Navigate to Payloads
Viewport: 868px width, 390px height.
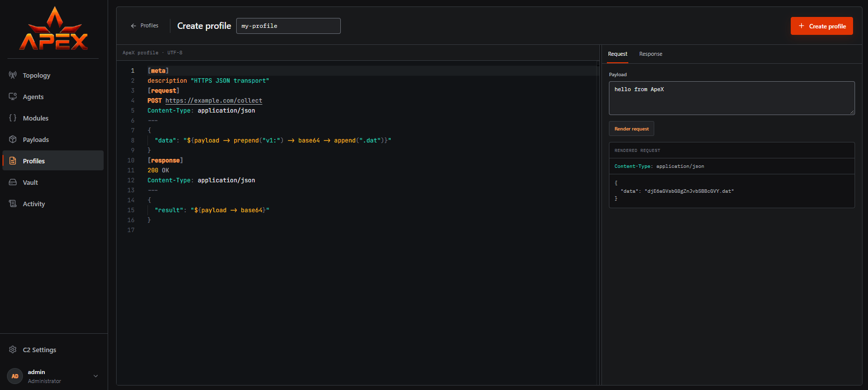click(53, 139)
